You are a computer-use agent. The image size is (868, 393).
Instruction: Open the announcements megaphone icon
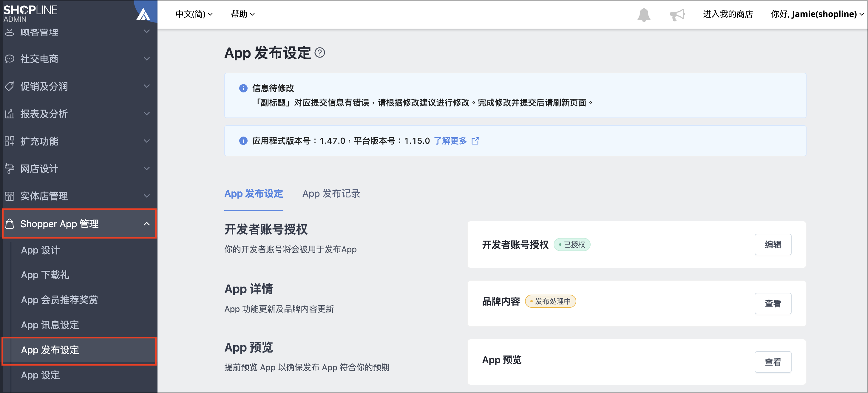click(677, 15)
